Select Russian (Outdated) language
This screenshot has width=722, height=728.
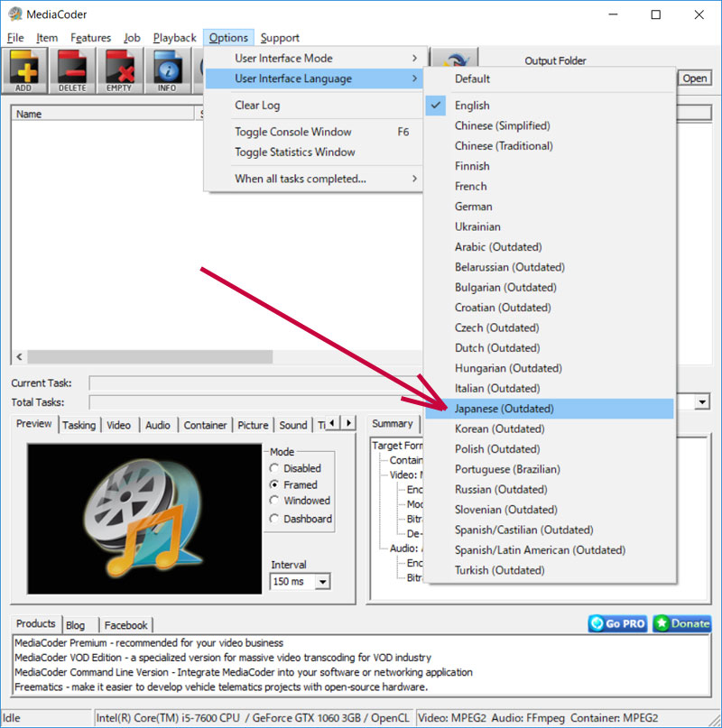coord(549,489)
